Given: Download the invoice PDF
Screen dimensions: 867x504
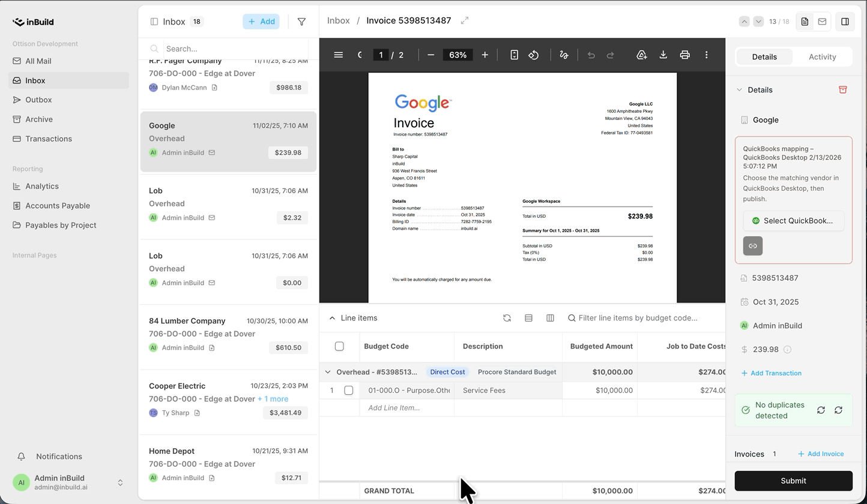Looking at the screenshot, I should 663,55.
